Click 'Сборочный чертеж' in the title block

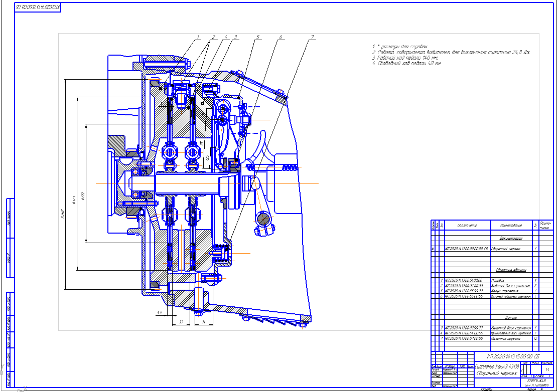496,373
